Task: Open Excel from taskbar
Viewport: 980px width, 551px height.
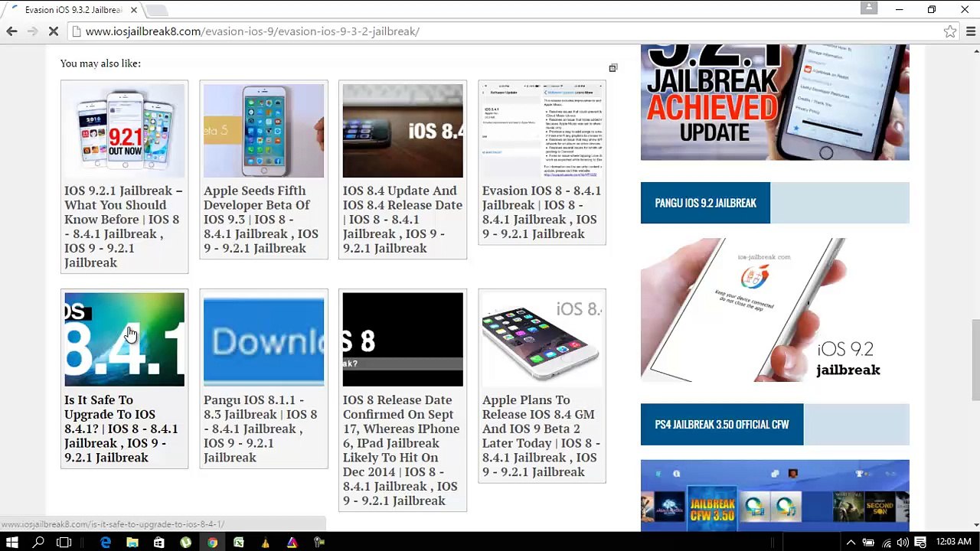Action: 239,542
